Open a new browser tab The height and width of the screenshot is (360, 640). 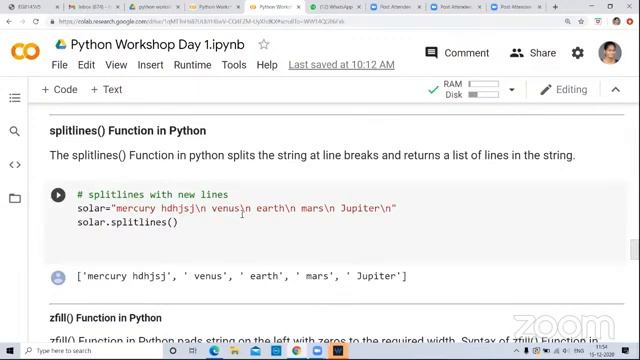click(555, 7)
